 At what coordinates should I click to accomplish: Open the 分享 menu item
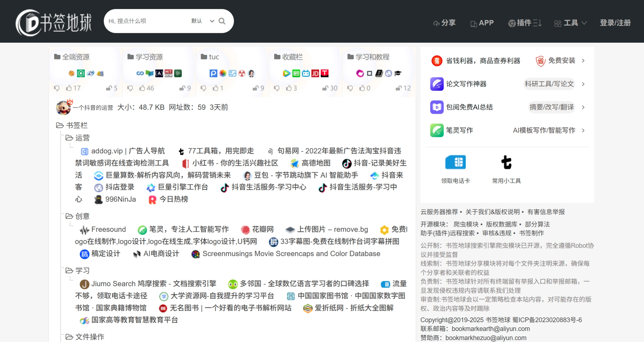(444, 23)
